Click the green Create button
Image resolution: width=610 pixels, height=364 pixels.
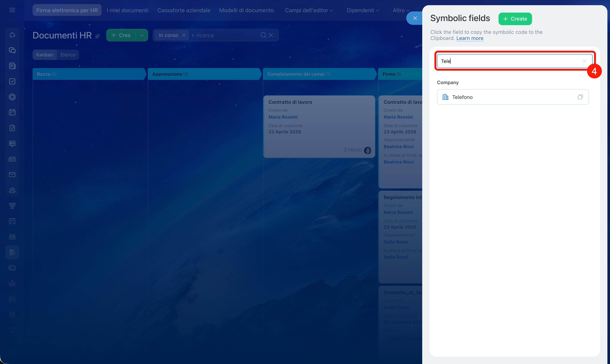[x=515, y=19]
